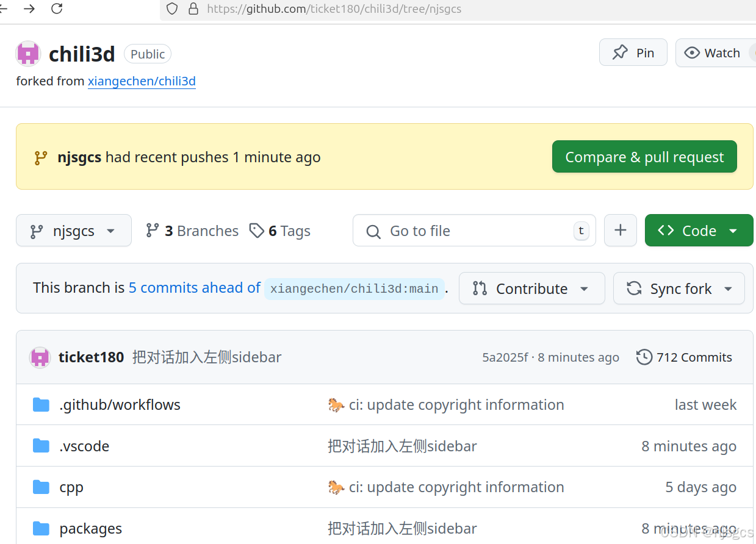Click the clock history icon beside 712 Commits
This screenshot has width=756, height=544.
tap(644, 357)
